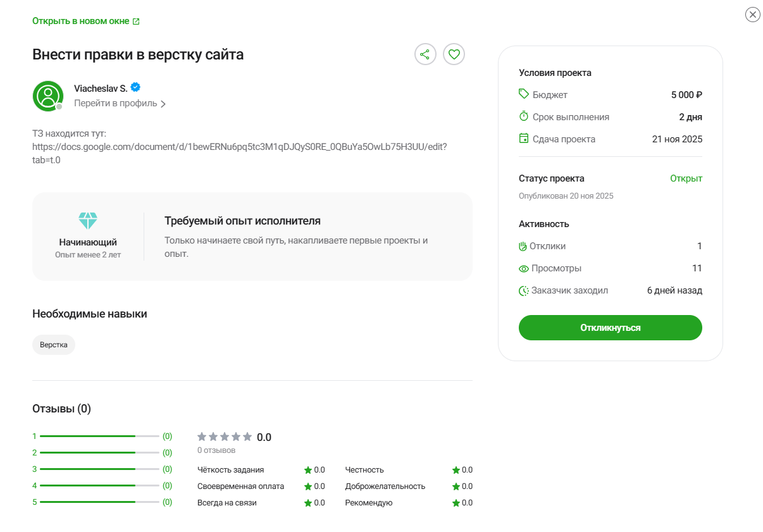Open "Открыть в новом окне" link

pyautogui.click(x=80, y=22)
